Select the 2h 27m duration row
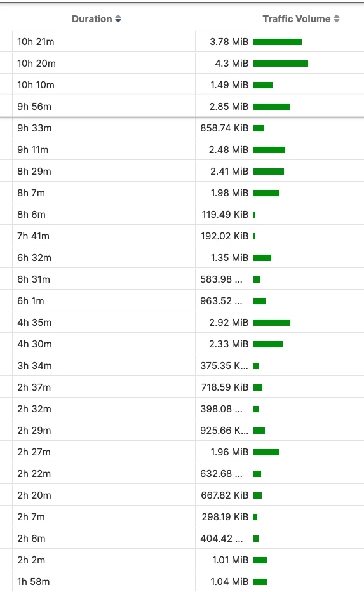 [x=182, y=452]
